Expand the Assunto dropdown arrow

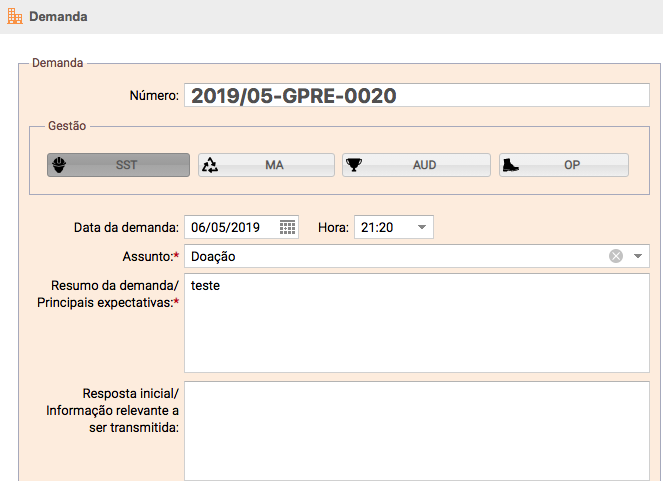tap(638, 256)
